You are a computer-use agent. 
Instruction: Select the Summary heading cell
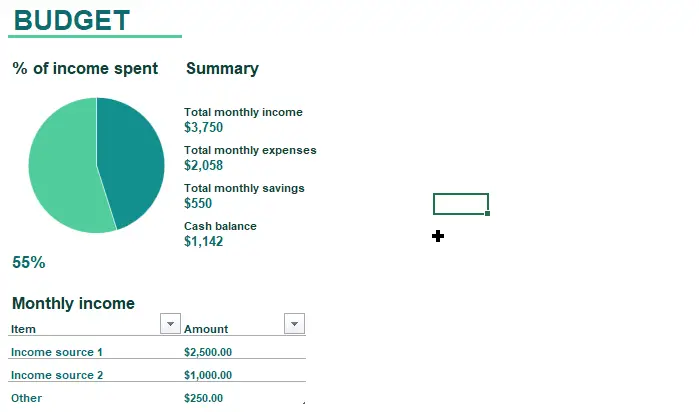pyautogui.click(x=222, y=68)
